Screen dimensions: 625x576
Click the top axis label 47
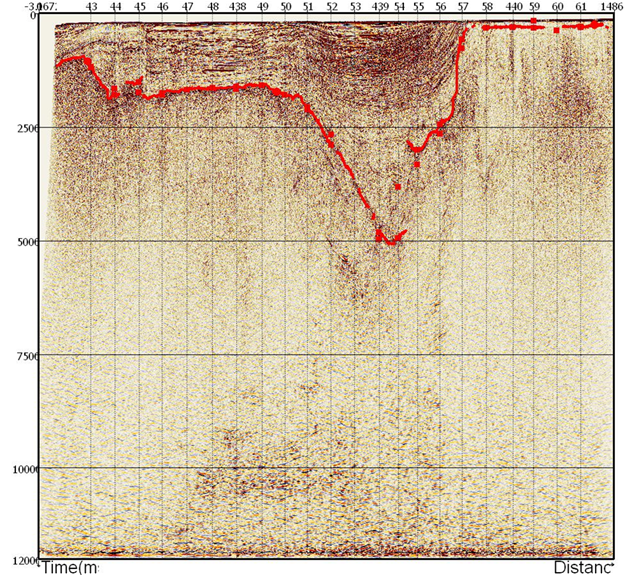(x=187, y=7)
